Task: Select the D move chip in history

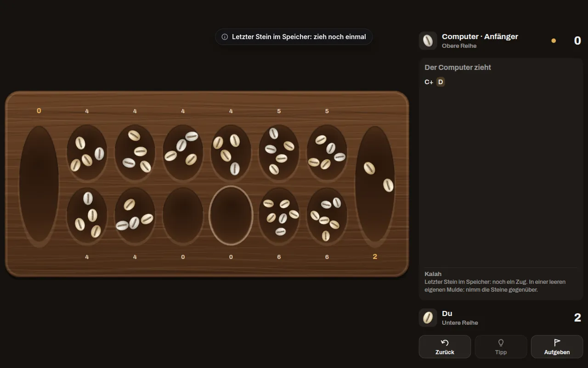Action: click(x=441, y=82)
